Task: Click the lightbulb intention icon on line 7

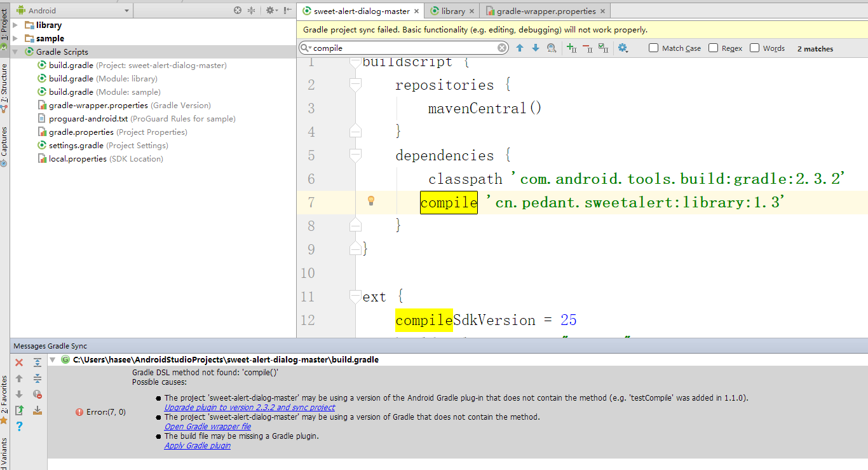Action: click(371, 201)
